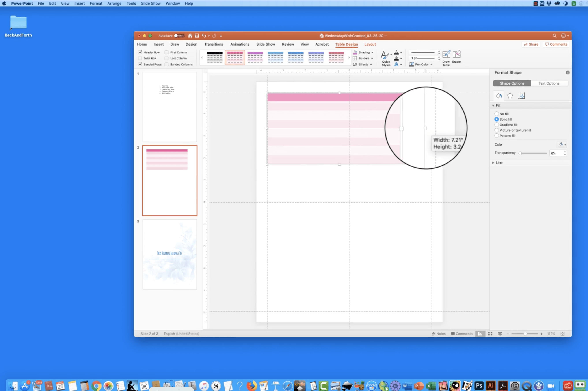The width and height of the screenshot is (588, 391).
Task: Click the Pen Color pencil icon
Action: click(411, 64)
